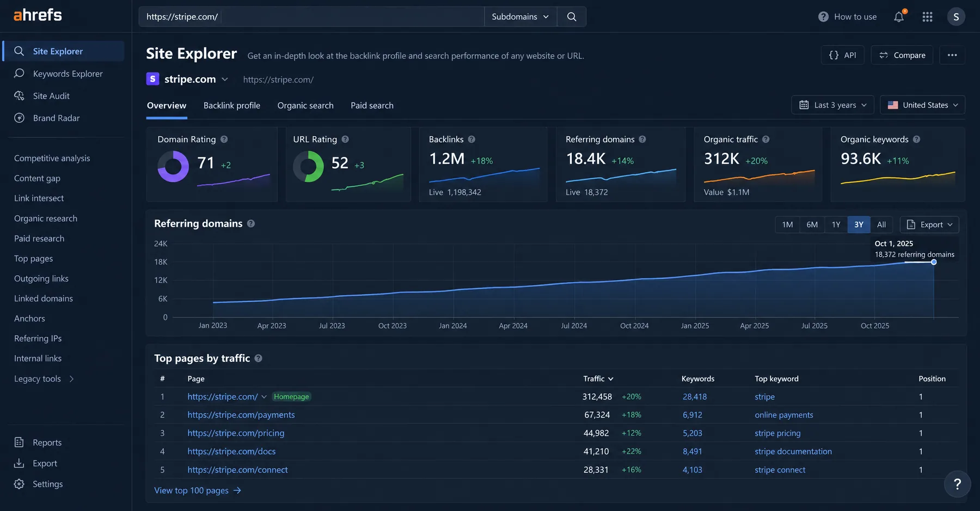Open Keywords Explorer in sidebar

(x=68, y=74)
